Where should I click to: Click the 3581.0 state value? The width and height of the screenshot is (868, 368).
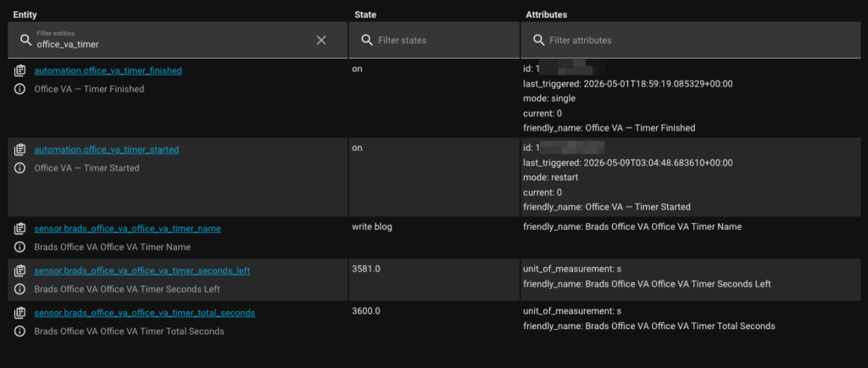pos(366,269)
